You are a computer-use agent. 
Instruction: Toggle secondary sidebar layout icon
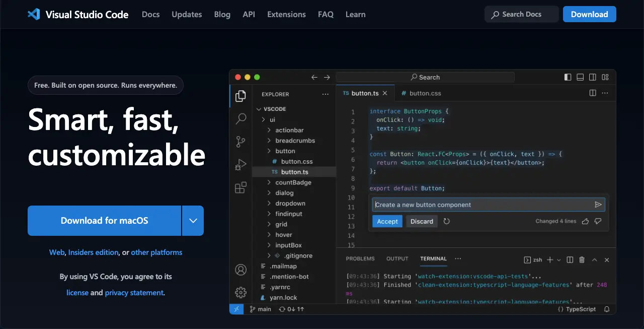[x=593, y=77]
